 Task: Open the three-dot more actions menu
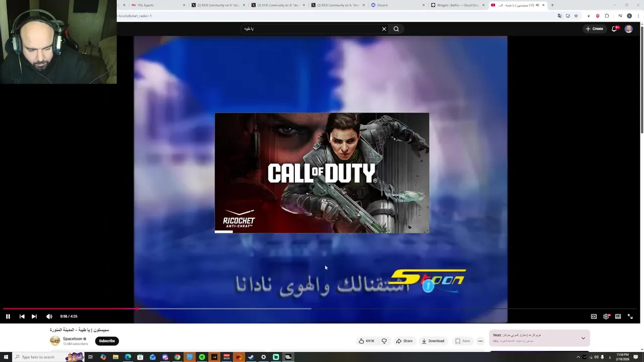(480, 341)
